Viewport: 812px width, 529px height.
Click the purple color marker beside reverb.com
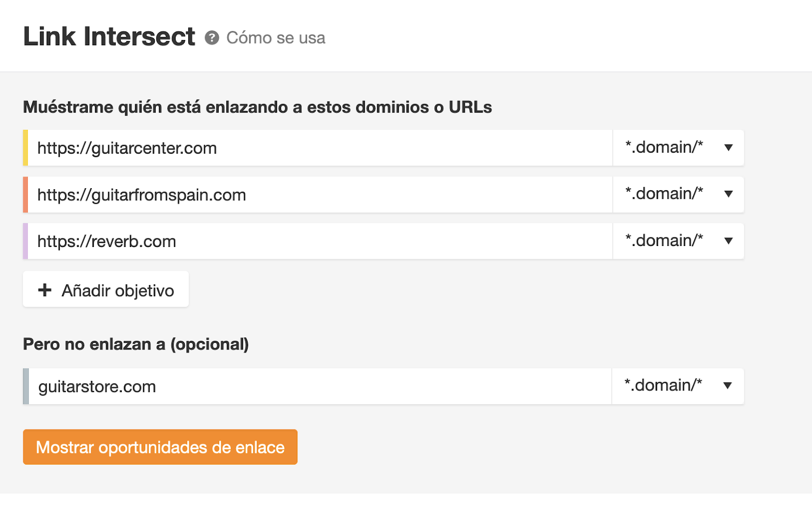[x=25, y=241]
